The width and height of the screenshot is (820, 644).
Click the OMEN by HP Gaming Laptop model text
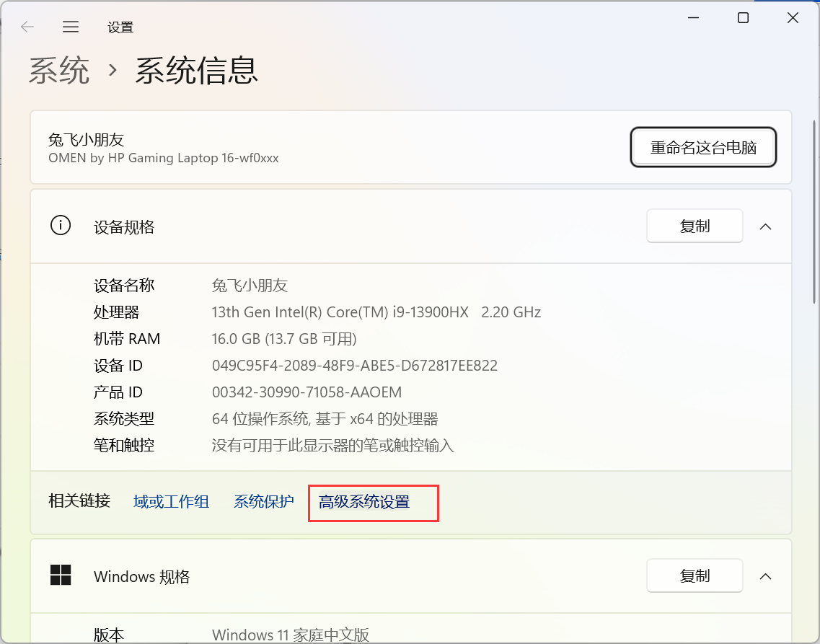pyautogui.click(x=163, y=158)
